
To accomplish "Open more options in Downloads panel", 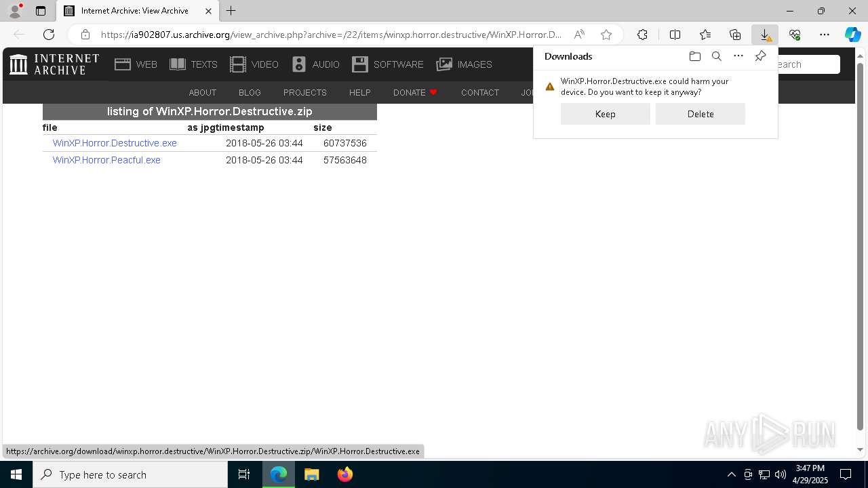I will click(738, 56).
